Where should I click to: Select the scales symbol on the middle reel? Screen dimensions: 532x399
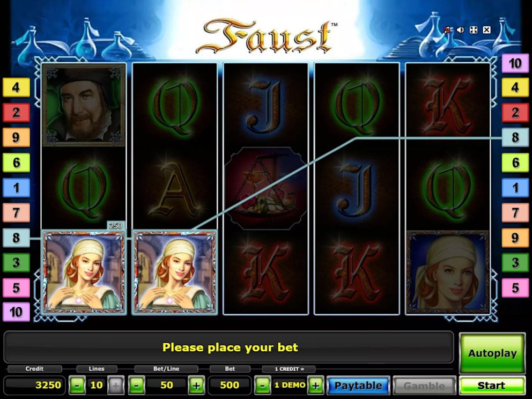click(265, 189)
